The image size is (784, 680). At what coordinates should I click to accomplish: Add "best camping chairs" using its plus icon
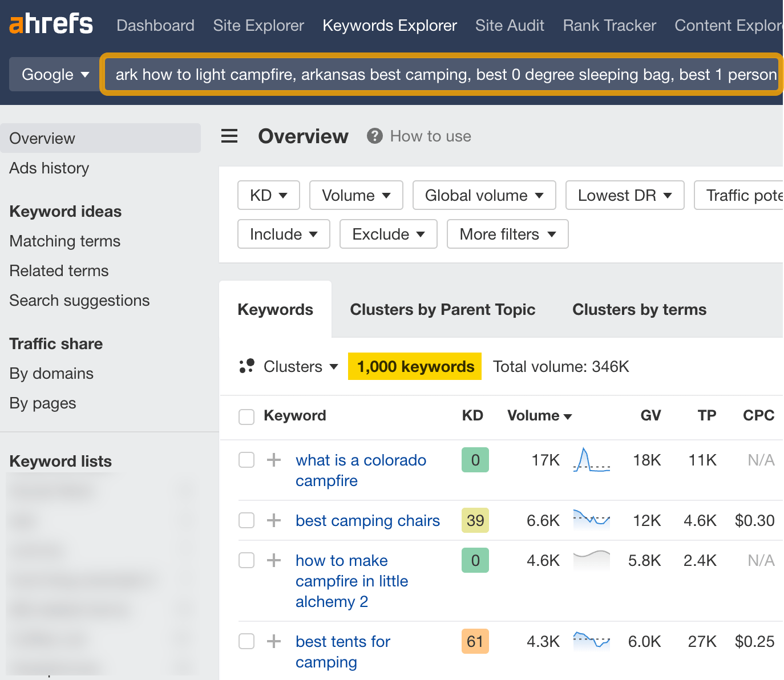pyautogui.click(x=274, y=520)
